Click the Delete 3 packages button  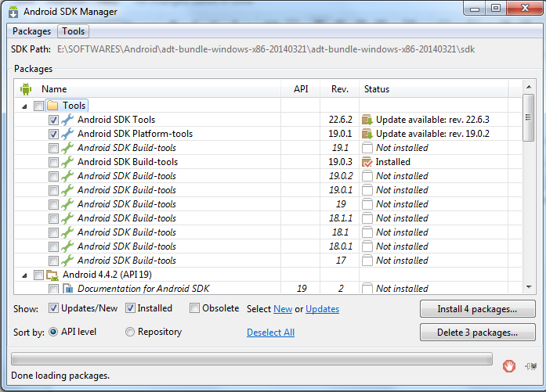pos(477,333)
